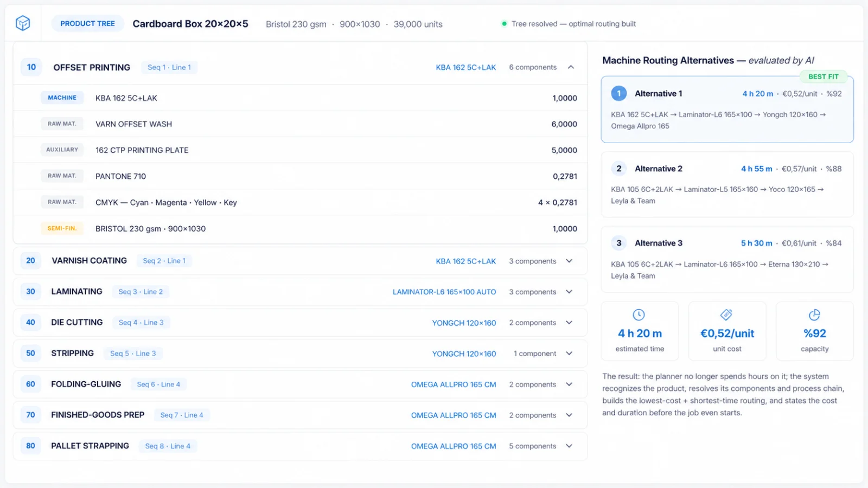868x488 pixels.
Task: Select the Alternative 2 routing card
Action: click(727, 184)
